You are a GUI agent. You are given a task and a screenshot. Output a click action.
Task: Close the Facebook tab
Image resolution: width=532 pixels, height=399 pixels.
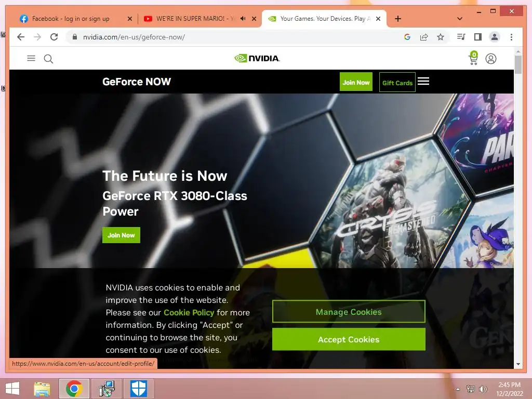[x=129, y=19]
